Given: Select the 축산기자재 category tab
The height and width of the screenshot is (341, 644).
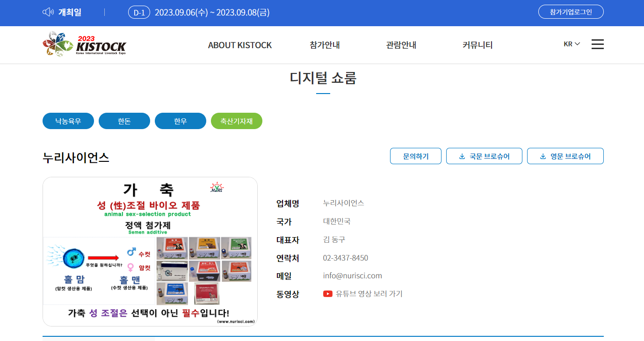Looking at the screenshot, I should pyautogui.click(x=237, y=121).
